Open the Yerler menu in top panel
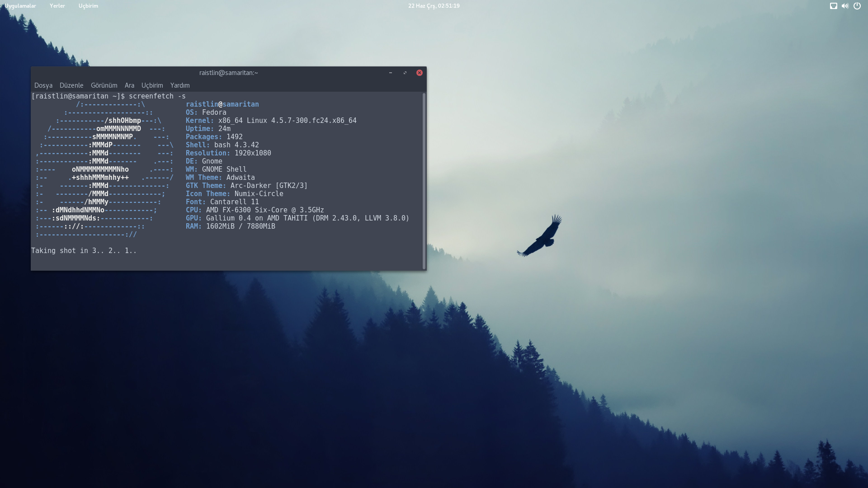The width and height of the screenshot is (868, 488). [x=57, y=6]
